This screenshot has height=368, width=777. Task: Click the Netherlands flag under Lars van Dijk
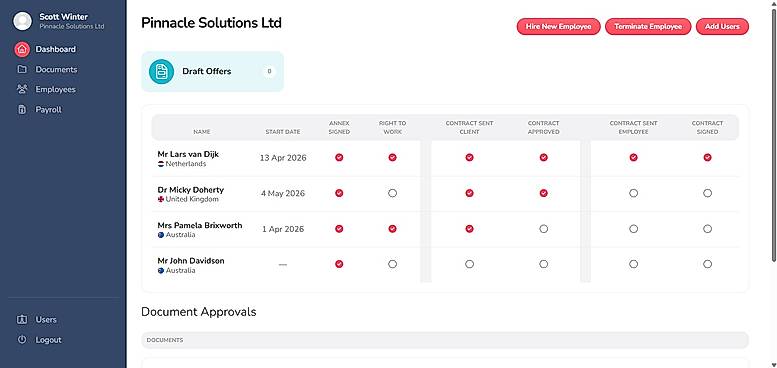(161, 164)
